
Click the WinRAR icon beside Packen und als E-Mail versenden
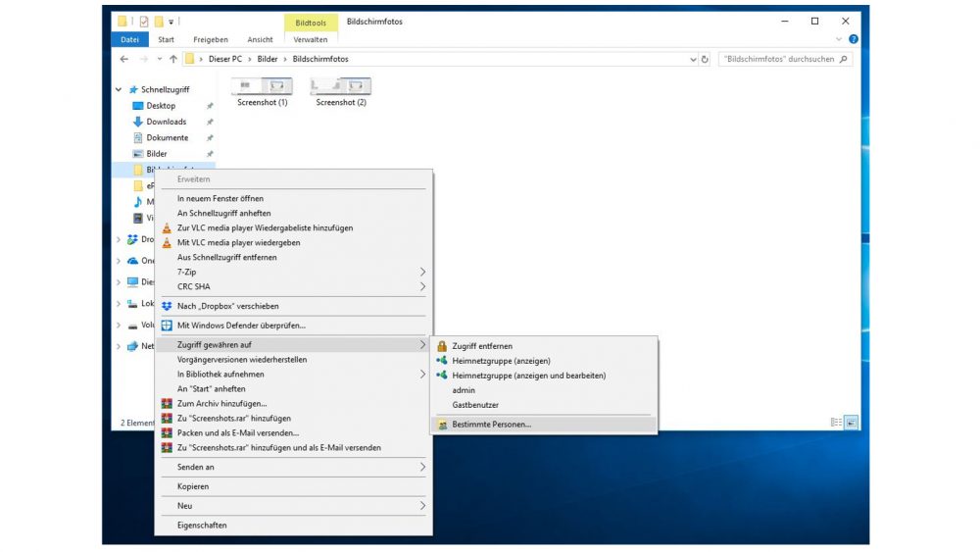(167, 433)
